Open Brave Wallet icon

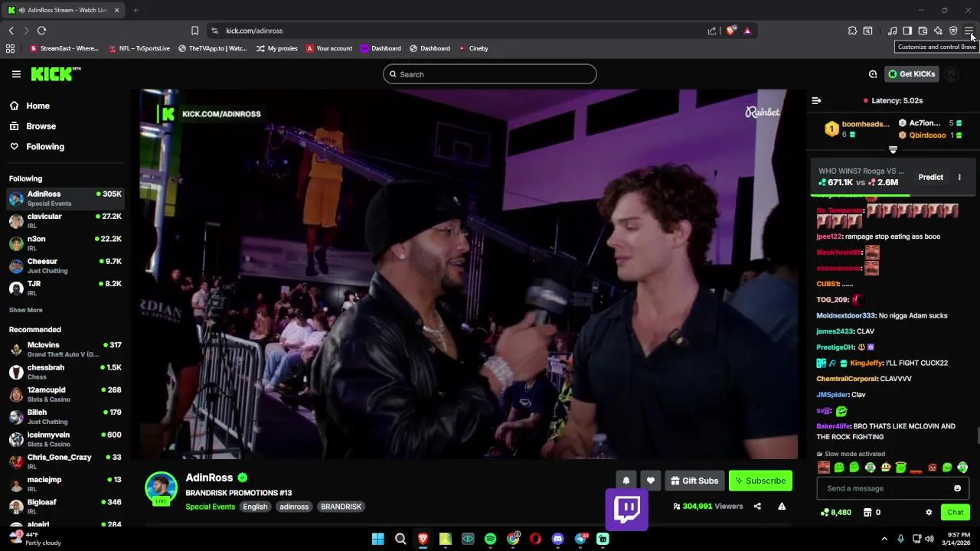(923, 31)
